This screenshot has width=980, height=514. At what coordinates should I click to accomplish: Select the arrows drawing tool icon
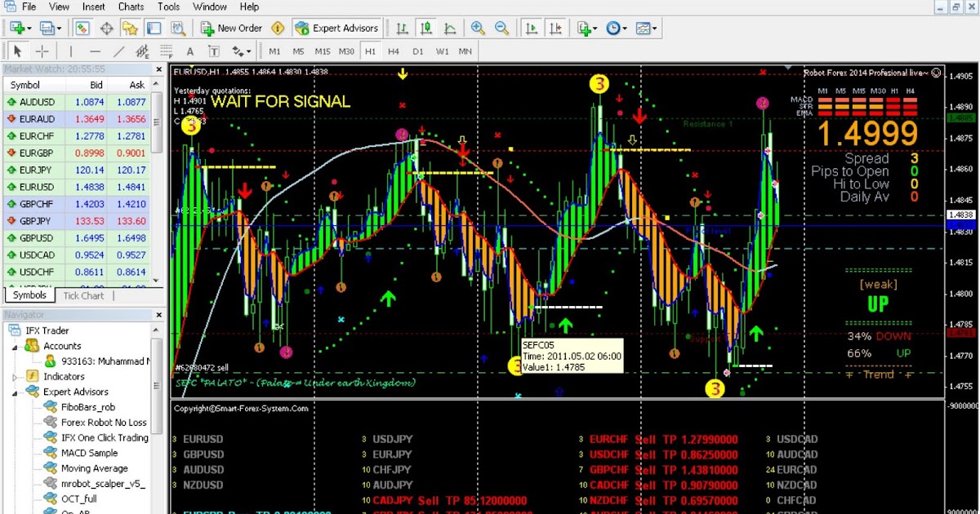tap(238, 51)
